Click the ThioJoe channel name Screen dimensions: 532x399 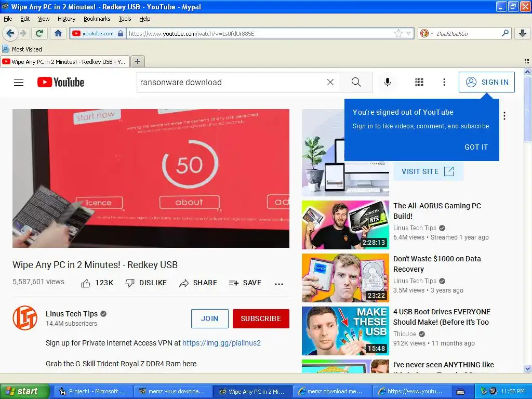404,334
